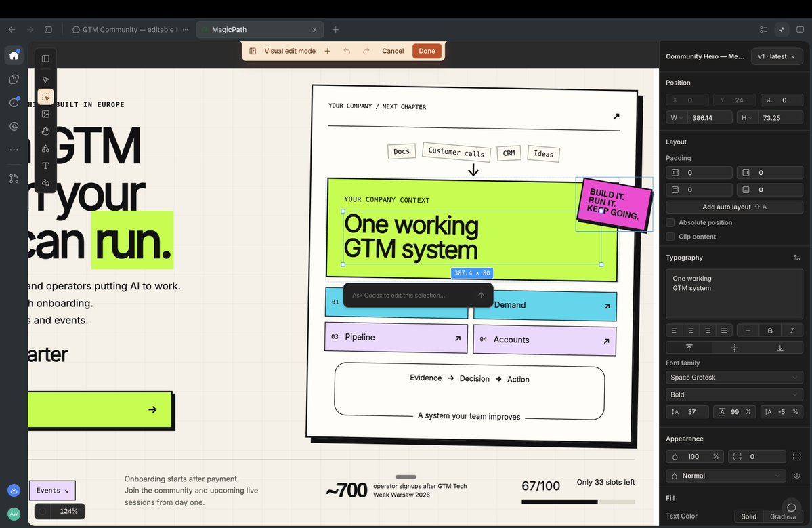Select the shapes tool
812x528 pixels.
(x=45, y=148)
